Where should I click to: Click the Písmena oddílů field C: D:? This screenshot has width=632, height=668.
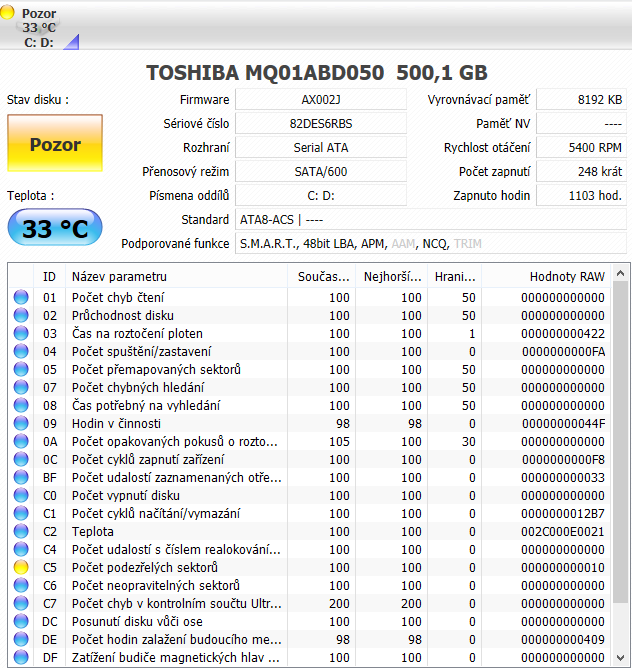(321, 196)
